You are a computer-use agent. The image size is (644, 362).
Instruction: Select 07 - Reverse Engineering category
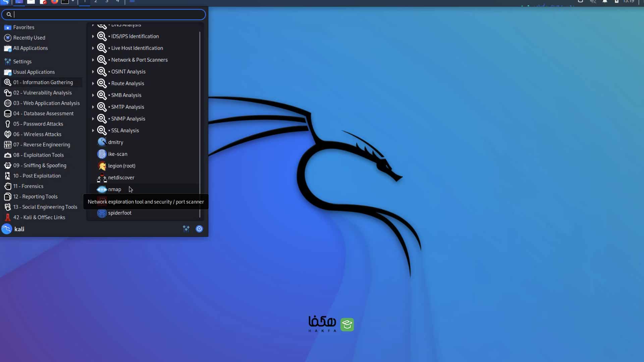pos(42,144)
